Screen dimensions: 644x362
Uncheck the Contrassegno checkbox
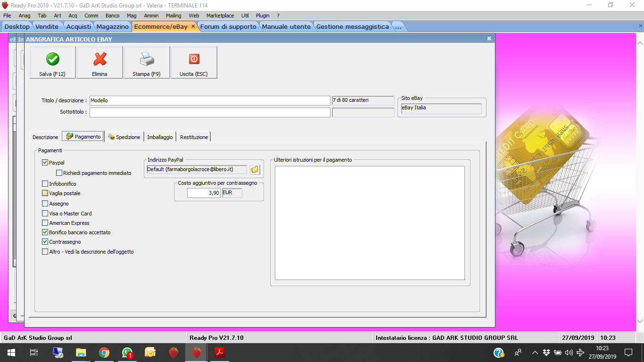coord(45,242)
